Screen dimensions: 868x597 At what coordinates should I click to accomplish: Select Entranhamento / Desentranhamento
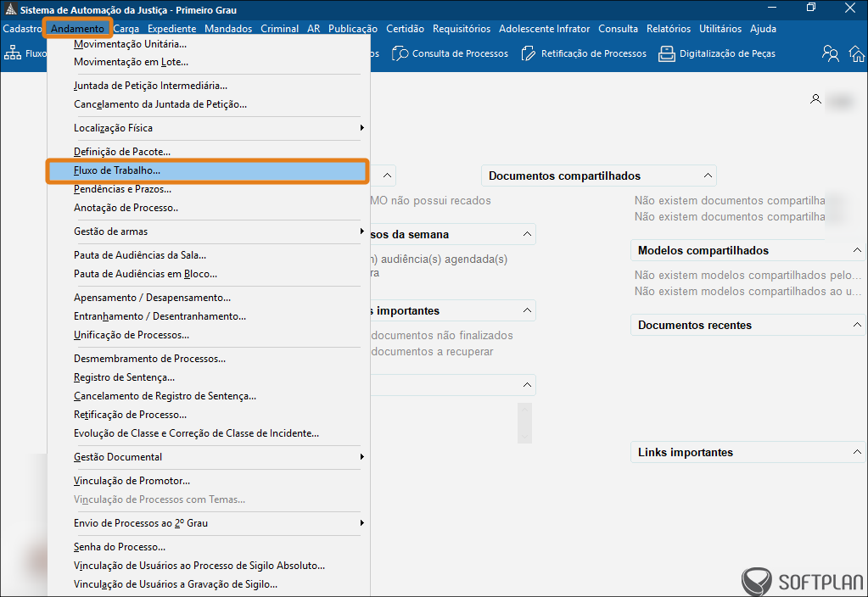point(208,316)
